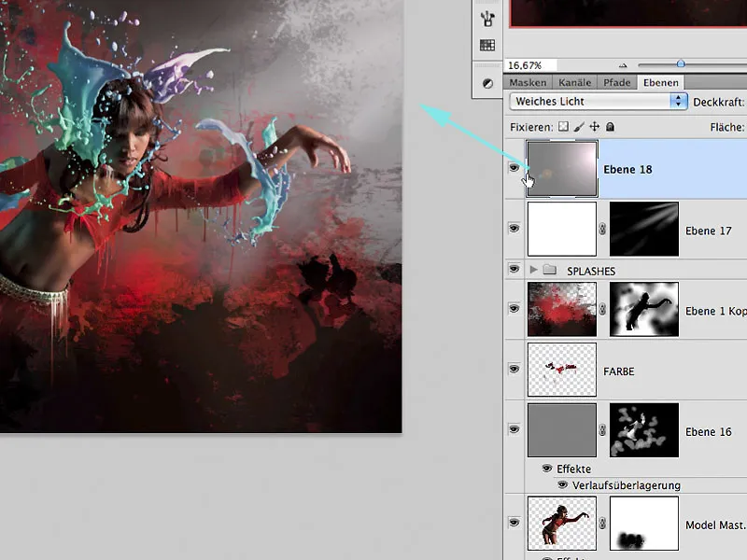Click the mask link icon on Model Mast.
747x560 pixels.
(x=602, y=523)
